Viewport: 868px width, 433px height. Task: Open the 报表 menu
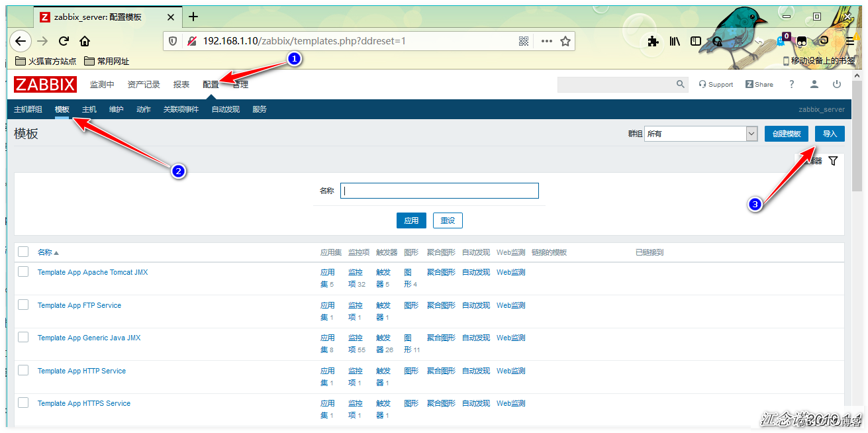tap(181, 84)
